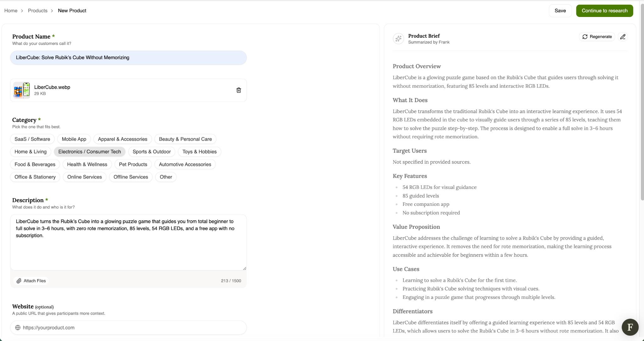Go to Home in the breadcrumb

(11, 10)
